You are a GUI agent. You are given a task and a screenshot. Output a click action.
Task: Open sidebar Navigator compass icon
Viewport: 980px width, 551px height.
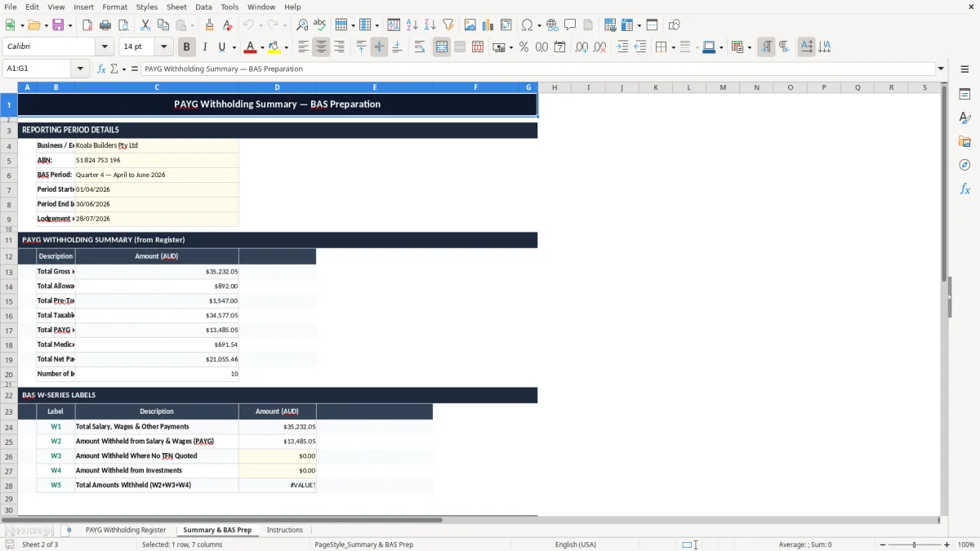(x=964, y=166)
